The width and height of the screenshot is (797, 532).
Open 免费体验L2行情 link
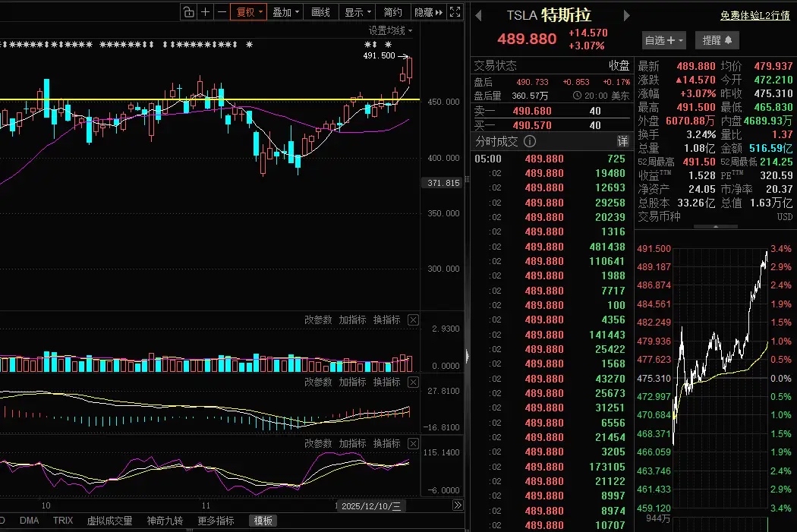point(754,16)
